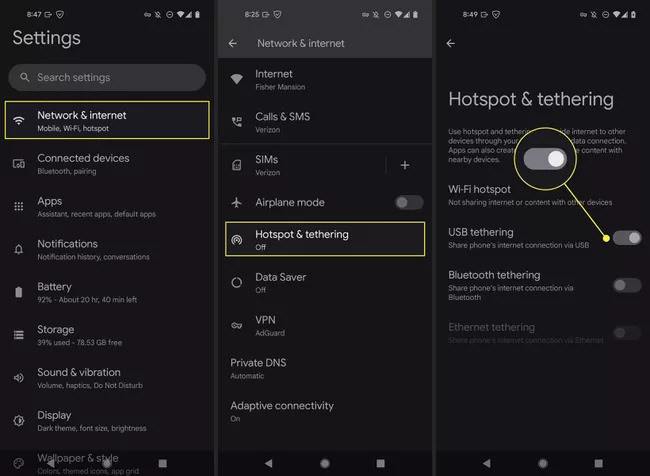The image size is (650, 476).
Task: Tap the VPN key icon
Action: tap(237, 325)
